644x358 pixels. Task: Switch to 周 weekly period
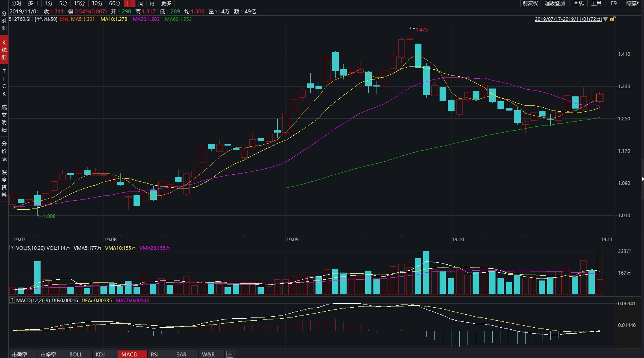click(x=141, y=3)
